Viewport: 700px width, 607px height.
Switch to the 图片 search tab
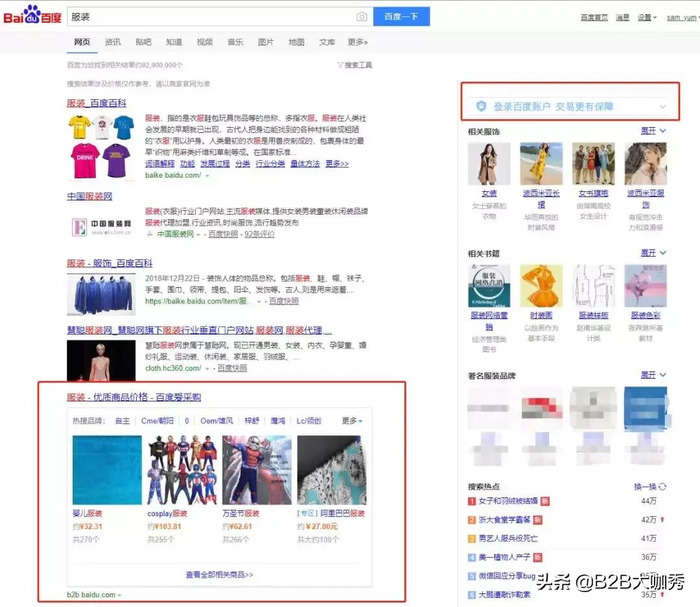[x=266, y=42]
